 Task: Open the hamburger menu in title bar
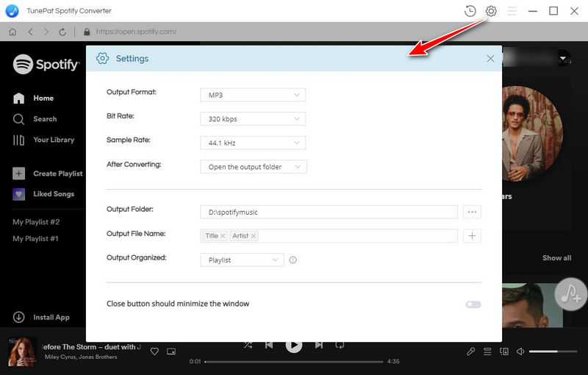pos(512,11)
